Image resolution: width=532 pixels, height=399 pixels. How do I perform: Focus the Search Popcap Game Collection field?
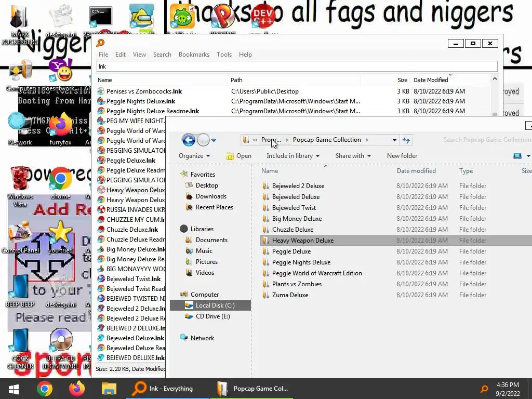[x=487, y=140]
